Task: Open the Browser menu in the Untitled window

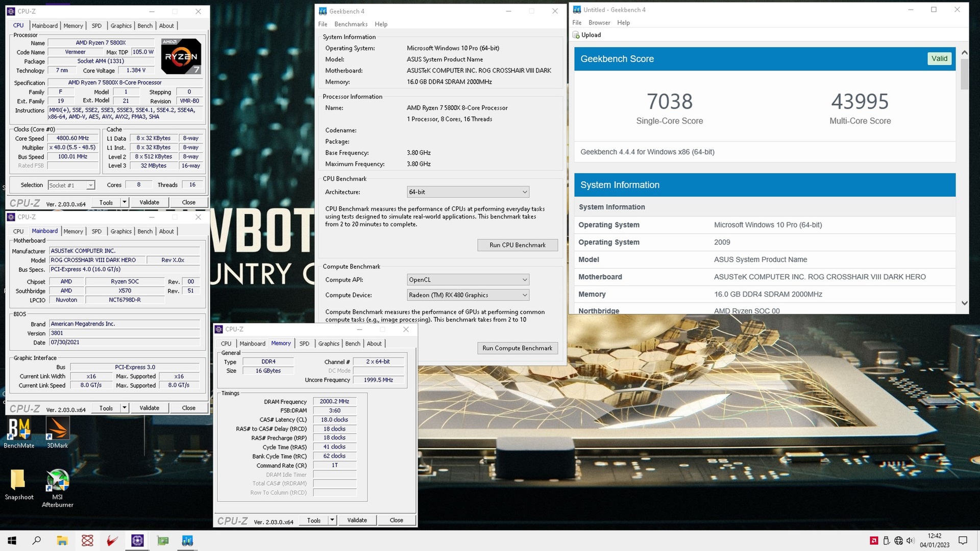Action: point(599,22)
